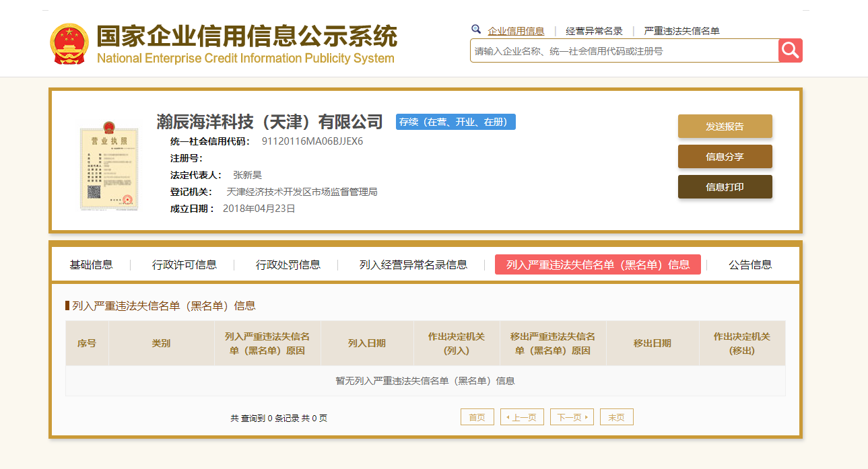The width and height of the screenshot is (868, 469).
Task: Click the establishment date 2018年04月23日
Action: click(259, 209)
